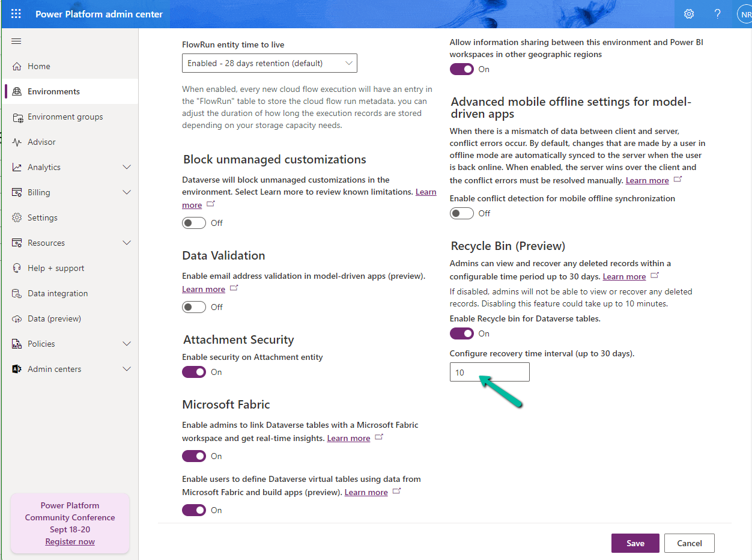The height and width of the screenshot is (560, 752).
Task: Open the app launcher waffle icon
Action: tap(16, 14)
